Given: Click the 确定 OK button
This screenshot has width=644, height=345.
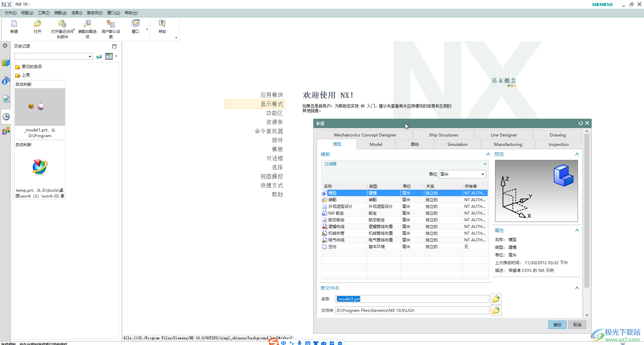Looking at the screenshot, I should pyautogui.click(x=557, y=325).
